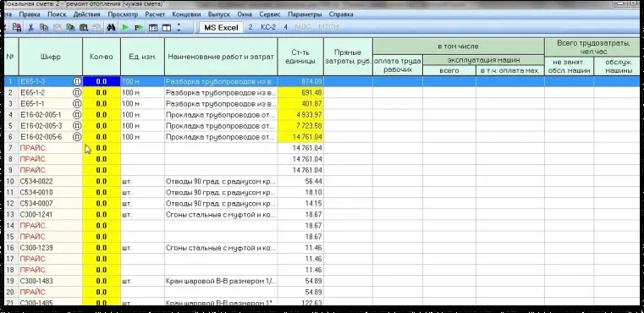Click the table view icon with T
The width and height of the screenshot is (644, 313).
[x=153, y=28]
